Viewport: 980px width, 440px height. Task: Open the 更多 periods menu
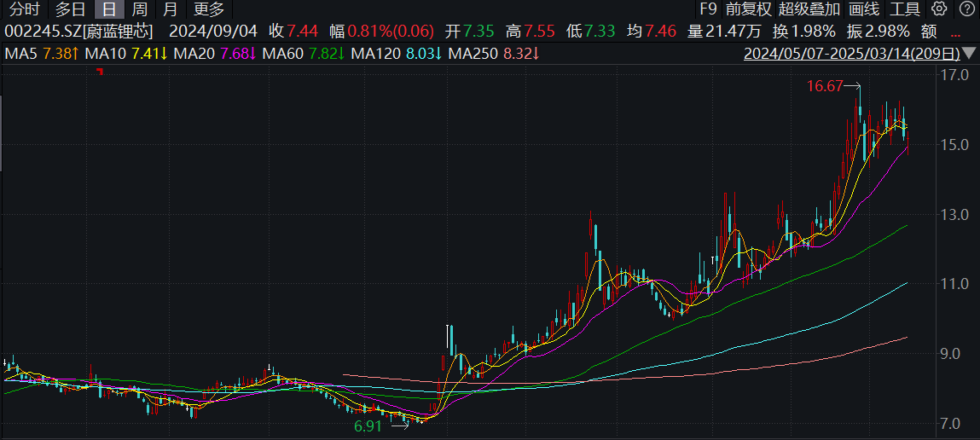[209, 9]
